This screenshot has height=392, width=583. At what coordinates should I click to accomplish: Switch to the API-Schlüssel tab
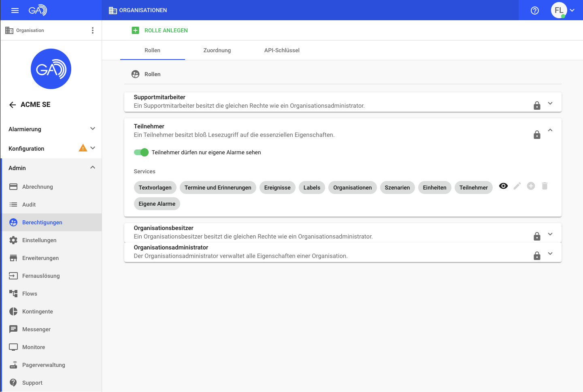(282, 50)
